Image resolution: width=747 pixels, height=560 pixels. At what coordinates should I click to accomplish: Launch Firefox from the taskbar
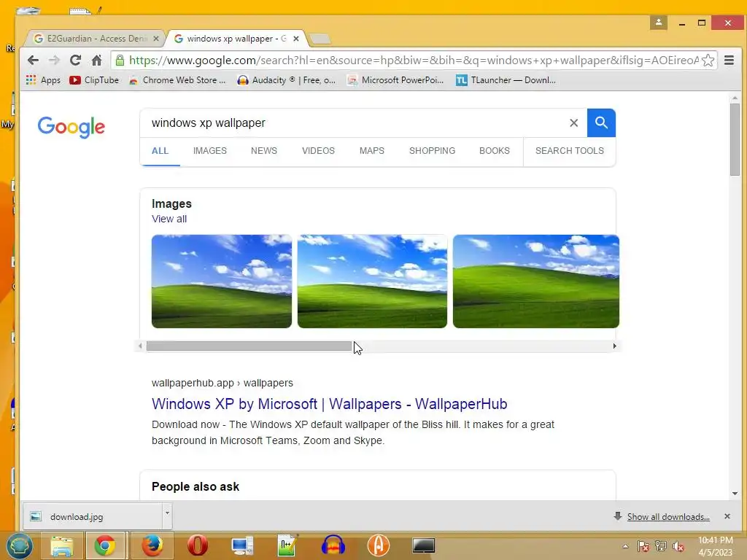[152, 545]
